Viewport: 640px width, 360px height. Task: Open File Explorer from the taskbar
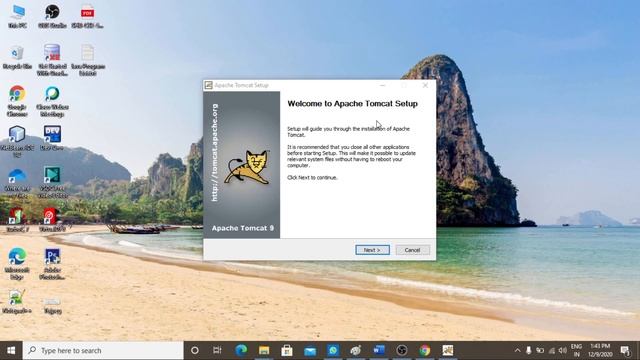click(264, 350)
